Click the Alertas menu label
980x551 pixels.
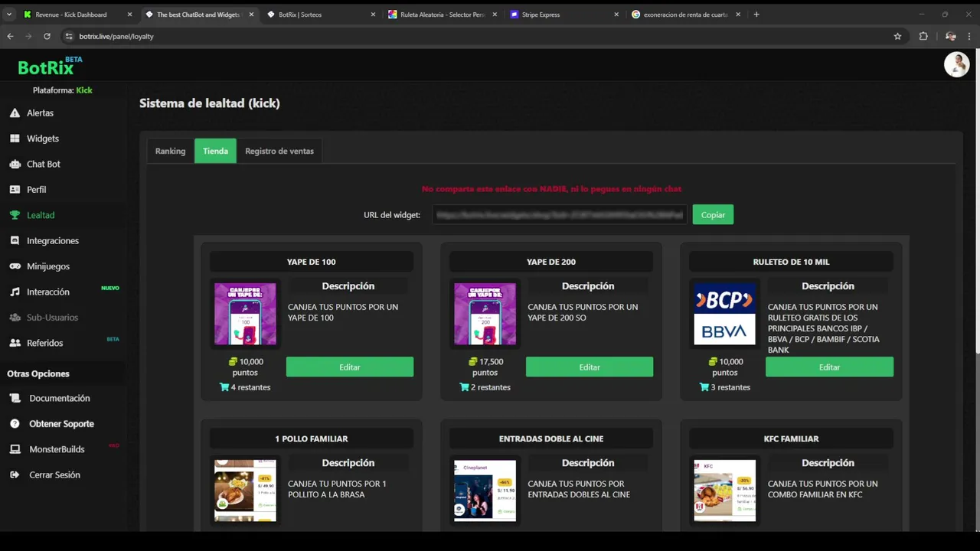click(40, 112)
